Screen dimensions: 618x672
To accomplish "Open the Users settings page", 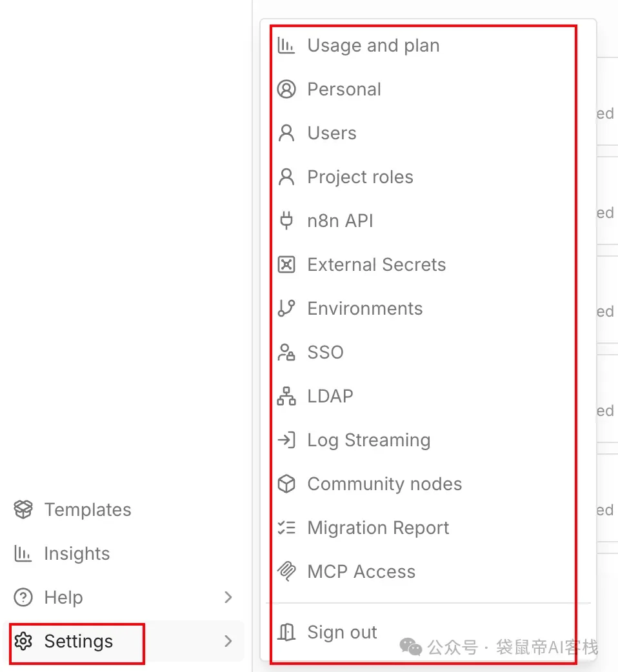I will (332, 133).
